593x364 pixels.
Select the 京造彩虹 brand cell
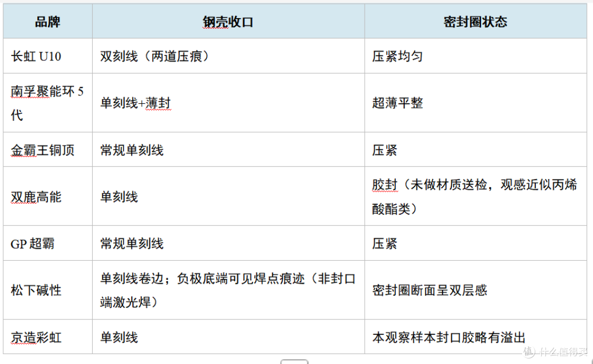pos(48,337)
